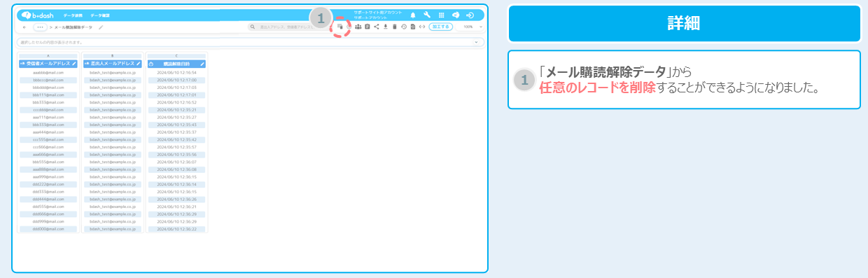Viewport: 868px width, 278px height.
Task: Select timestamp 2024/06/10 12:17:00
Action: 177,80
